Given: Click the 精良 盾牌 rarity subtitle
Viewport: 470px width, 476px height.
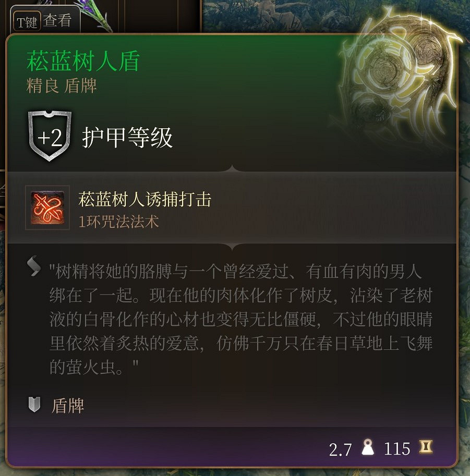Looking at the screenshot, I should pos(62,86).
